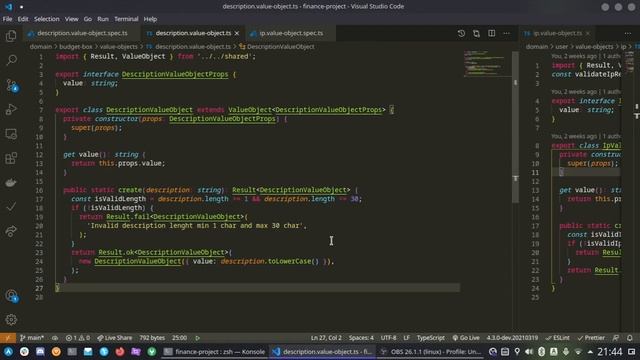Open the Selection menu
Image resolution: width=640 pixels, height=360 pixels.
[x=47, y=19]
